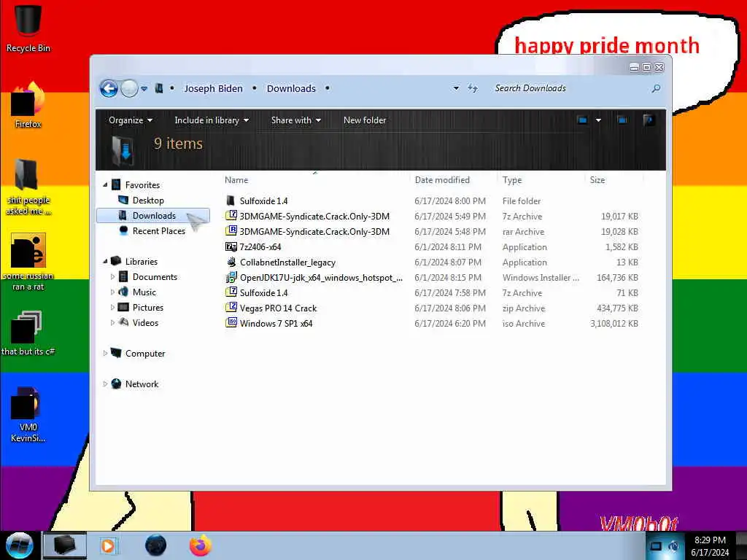Select Desktop under Favorites
747x560 pixels.
[148, 200]
